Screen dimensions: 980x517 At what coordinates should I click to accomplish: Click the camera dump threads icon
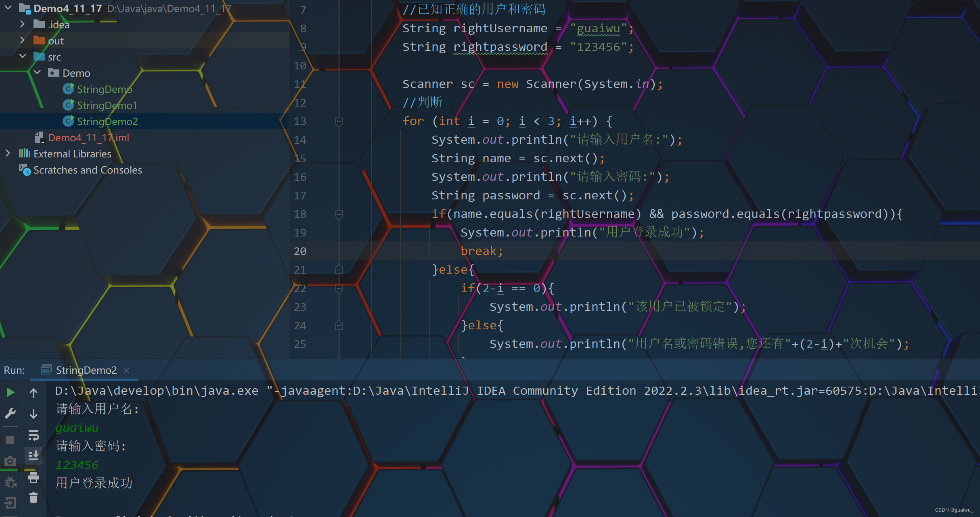(10, 461)
